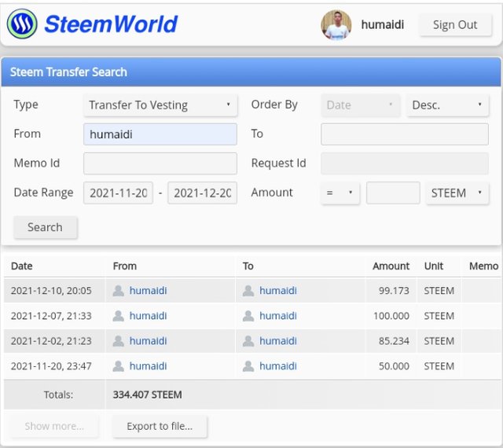
Task: Open To humaidi link in 2021-12-10 row
Action: click(277, 291)
